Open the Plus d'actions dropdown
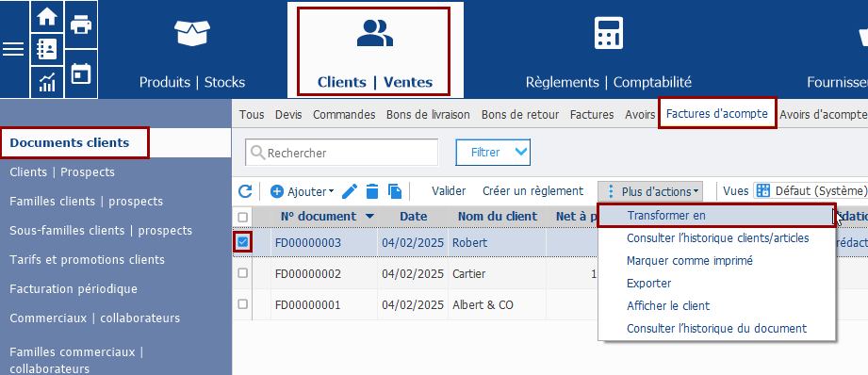This screenshot has height=375, width=868. (650, 191)
